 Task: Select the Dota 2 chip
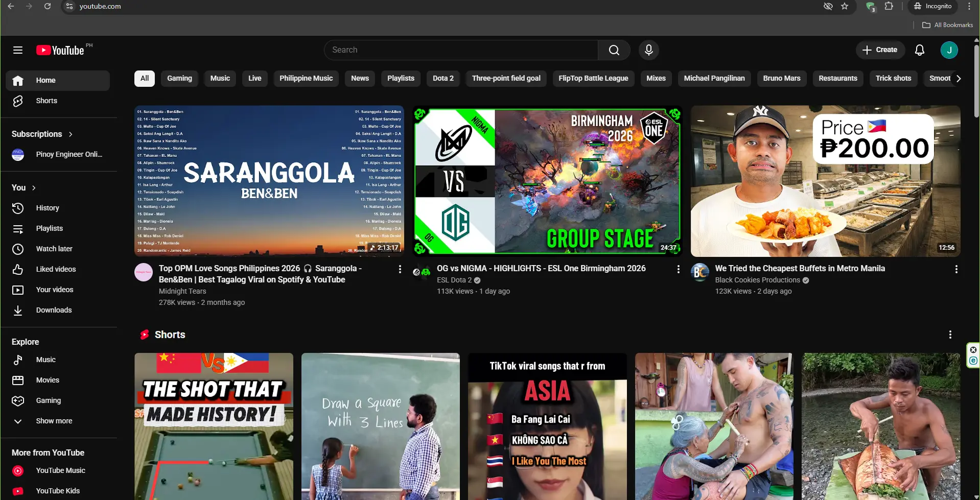pyautogui.click(x=443, y=78)
